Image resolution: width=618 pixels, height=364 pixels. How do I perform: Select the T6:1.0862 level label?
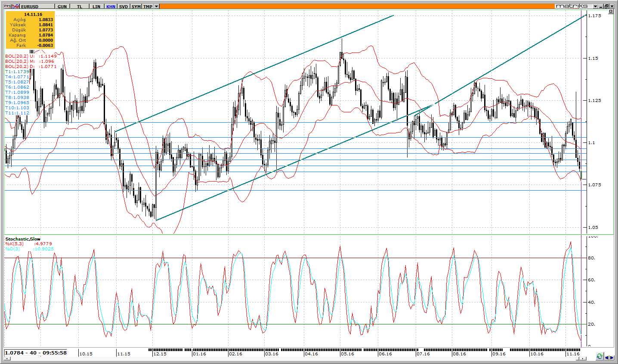click(x=17, y=87)
